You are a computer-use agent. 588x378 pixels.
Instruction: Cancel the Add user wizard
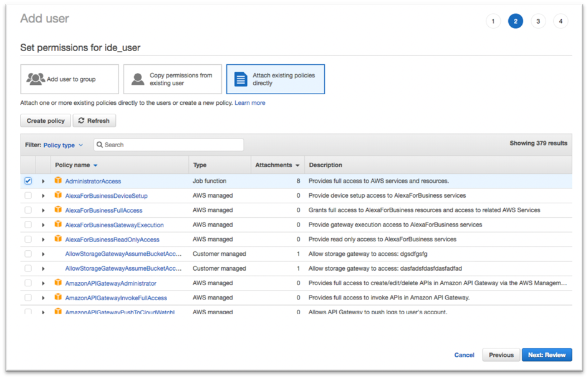465,355
